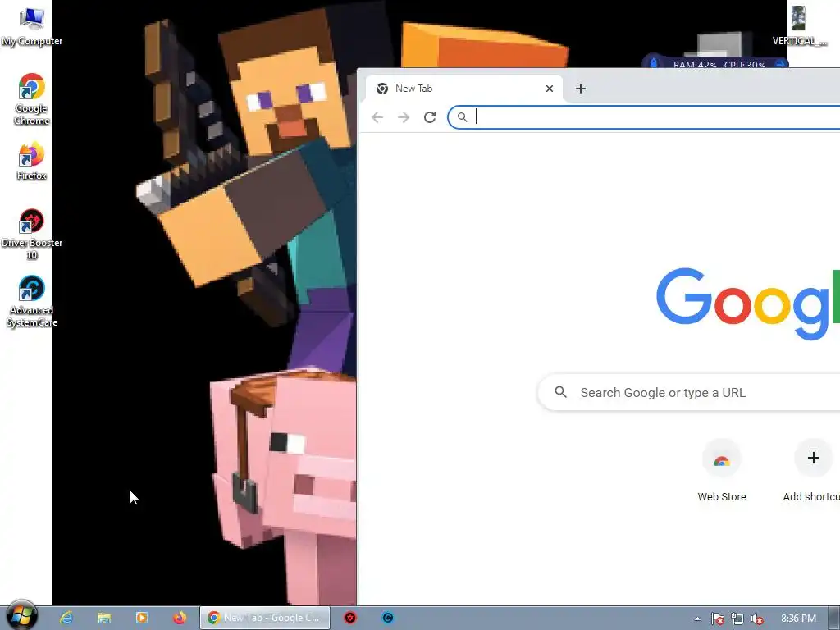
Task: Open the Windows Start menu
Action: 21,615
